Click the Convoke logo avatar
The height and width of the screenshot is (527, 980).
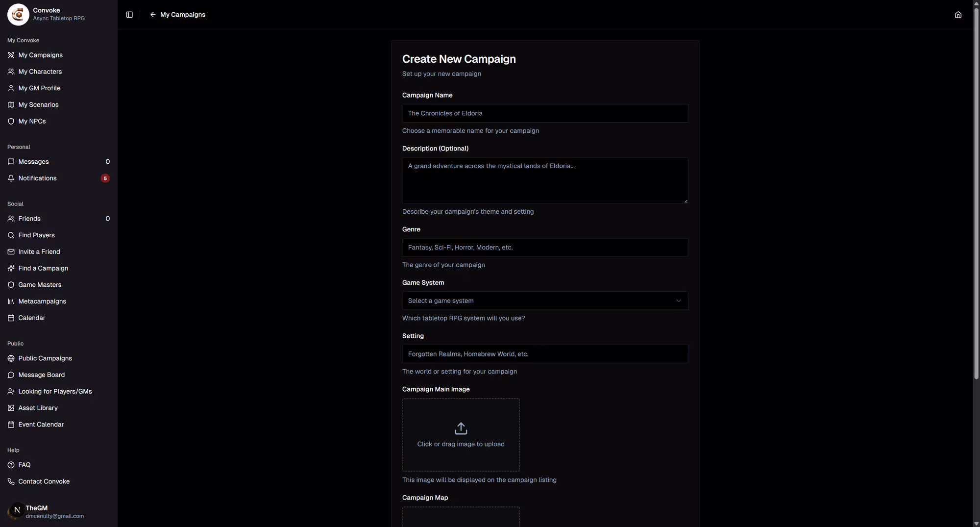18,14
